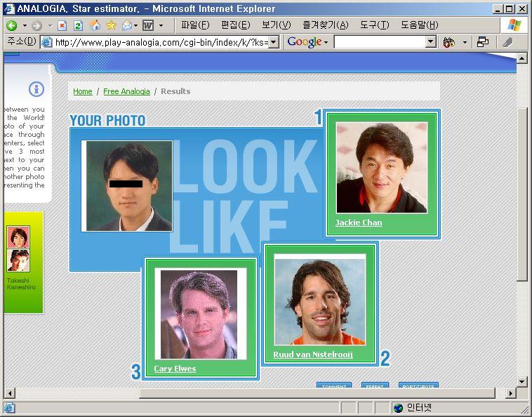
Task: Follow the Home breadcrumb link
Action: tap(83, 91)
